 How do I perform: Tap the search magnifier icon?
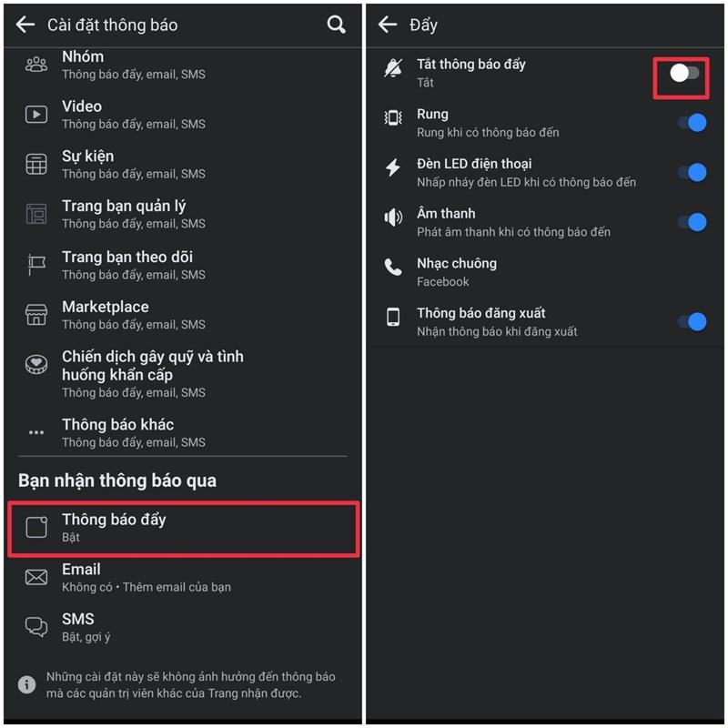tap(336, 25)
